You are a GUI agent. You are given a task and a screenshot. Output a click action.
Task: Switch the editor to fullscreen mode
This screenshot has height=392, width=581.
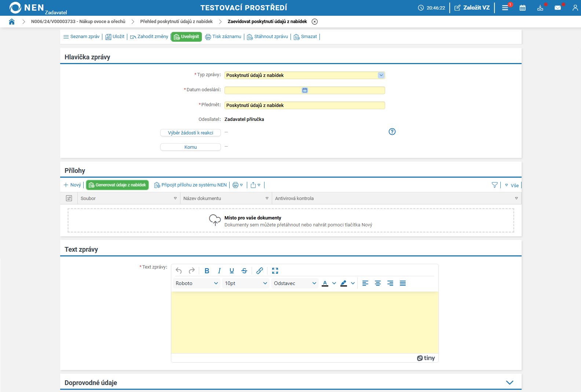click(275, 271)
